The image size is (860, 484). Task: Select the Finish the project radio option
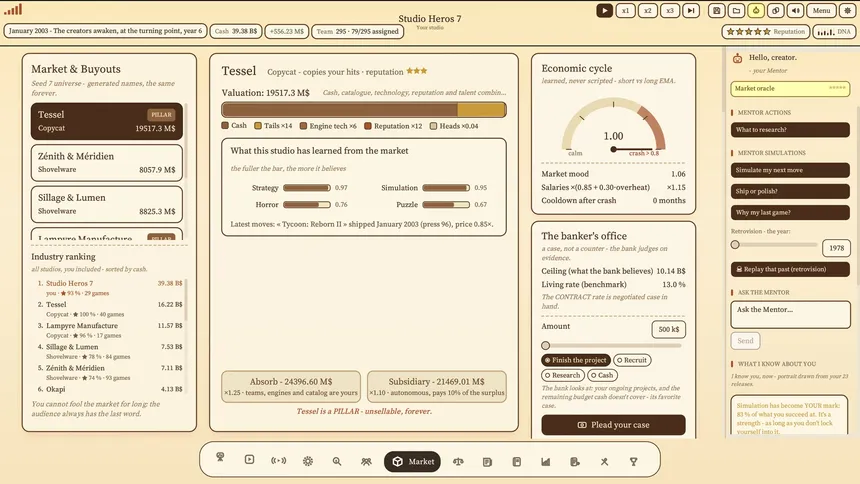coord(576,360)
